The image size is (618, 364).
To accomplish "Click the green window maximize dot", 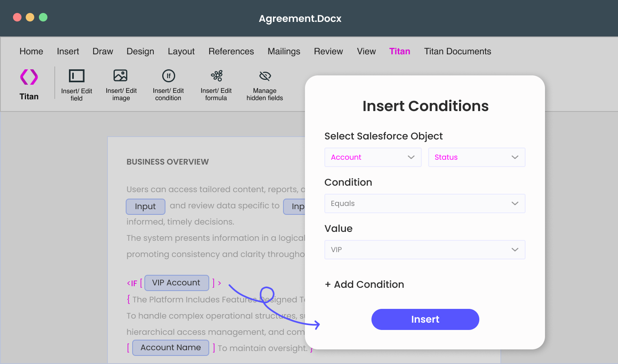I will 43,17.
